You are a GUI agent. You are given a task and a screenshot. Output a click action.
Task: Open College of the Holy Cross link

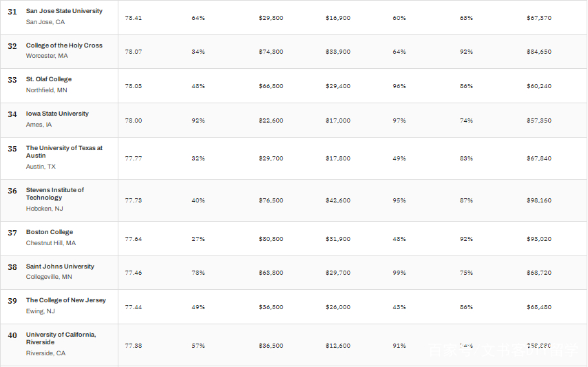click(x=64, y=45)
